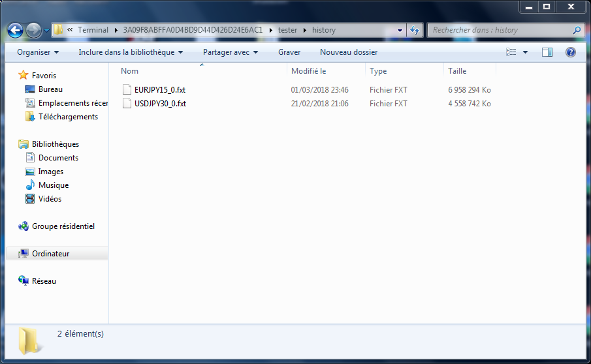591x364 pixels.
Task: Click the Nouveau dossier button
Action: [x=349, y=52]
